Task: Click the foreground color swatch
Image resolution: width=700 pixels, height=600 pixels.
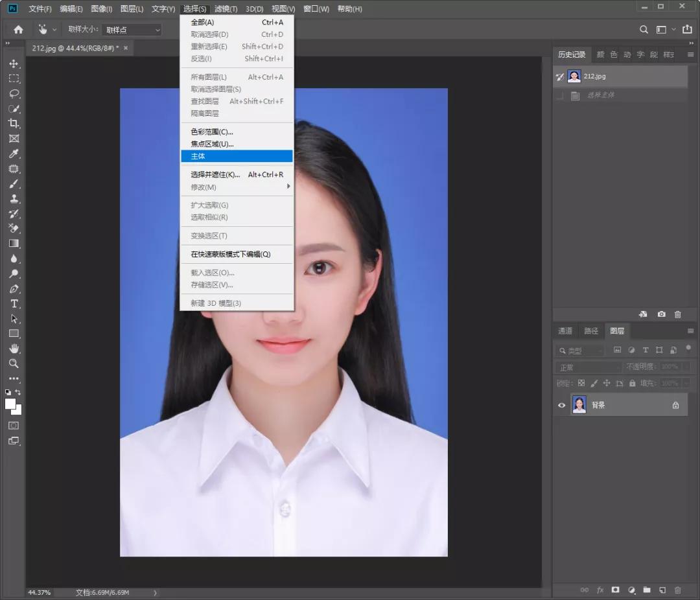Action: point(10,404)
